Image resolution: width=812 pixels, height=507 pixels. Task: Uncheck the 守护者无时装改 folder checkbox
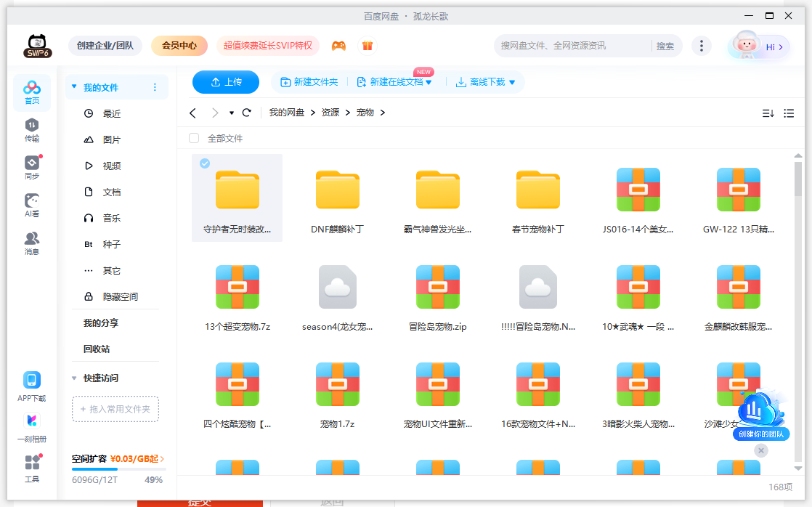[205, 163]
